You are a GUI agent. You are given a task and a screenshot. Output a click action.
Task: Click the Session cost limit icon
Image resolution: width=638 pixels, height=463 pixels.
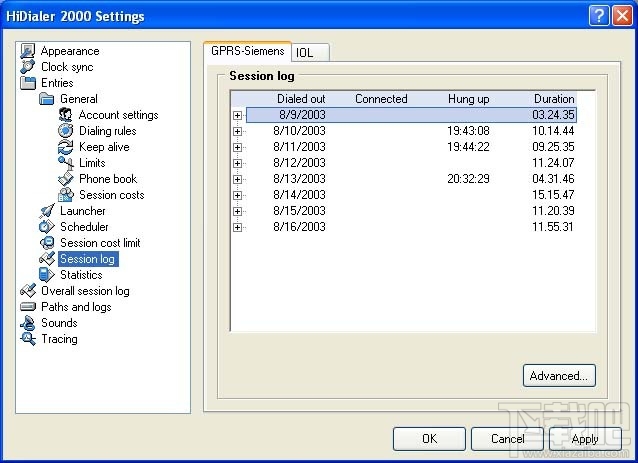click(46, 243)
